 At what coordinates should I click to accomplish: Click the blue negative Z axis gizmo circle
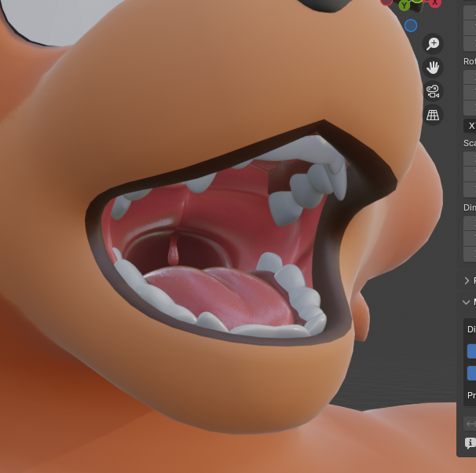pyautogui.click(x=411, y=26)
